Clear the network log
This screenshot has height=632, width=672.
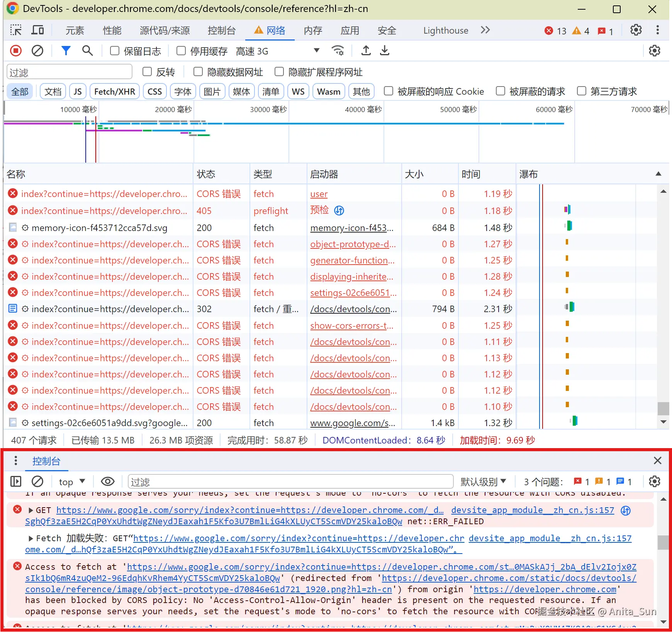[x=37, y=51]
